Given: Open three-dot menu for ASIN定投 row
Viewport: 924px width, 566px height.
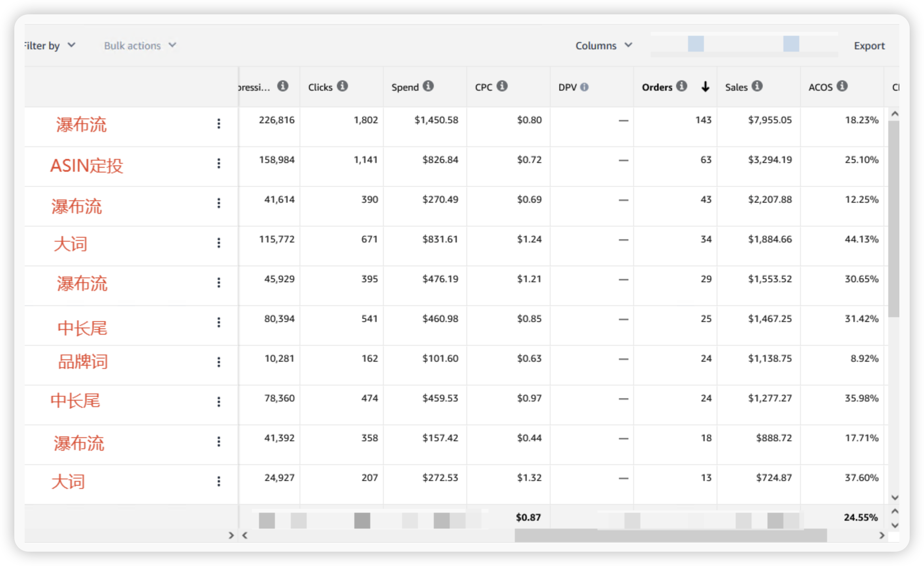Looking at the screenshot, I should [218, 163].
